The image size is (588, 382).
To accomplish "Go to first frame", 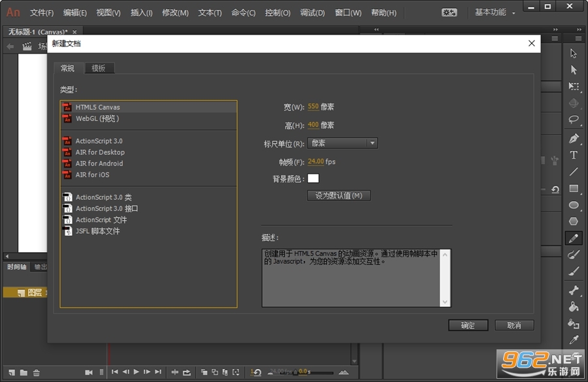I will 115,372.
